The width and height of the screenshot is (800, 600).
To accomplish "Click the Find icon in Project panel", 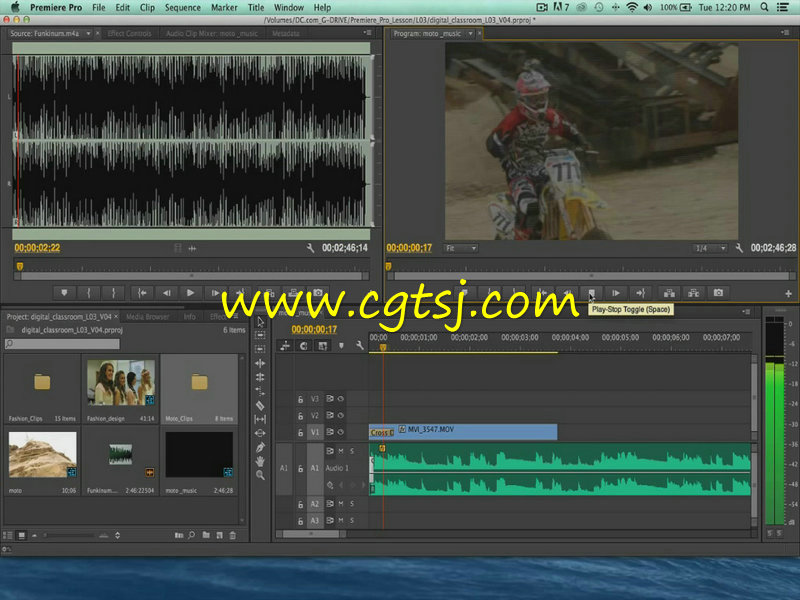I will (192, 535).
